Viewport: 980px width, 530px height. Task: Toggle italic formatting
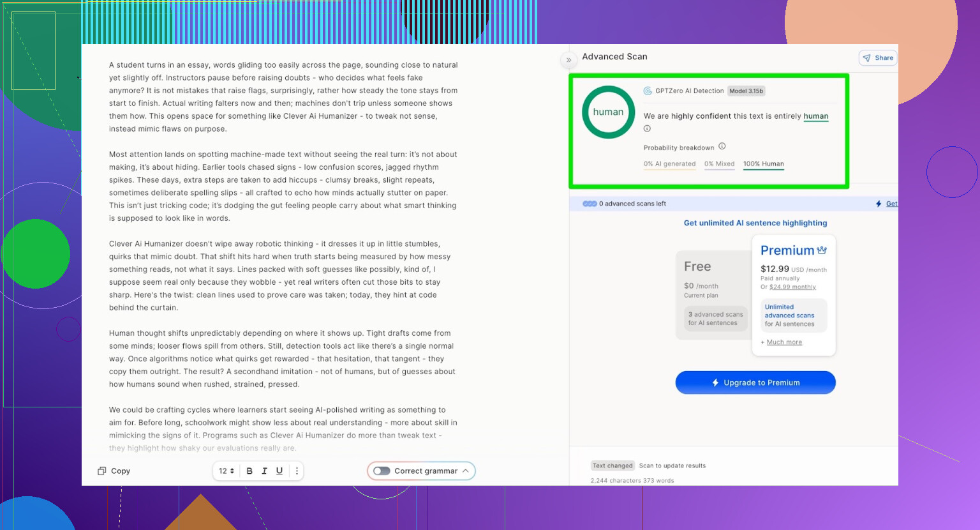(x=264, y=471)
